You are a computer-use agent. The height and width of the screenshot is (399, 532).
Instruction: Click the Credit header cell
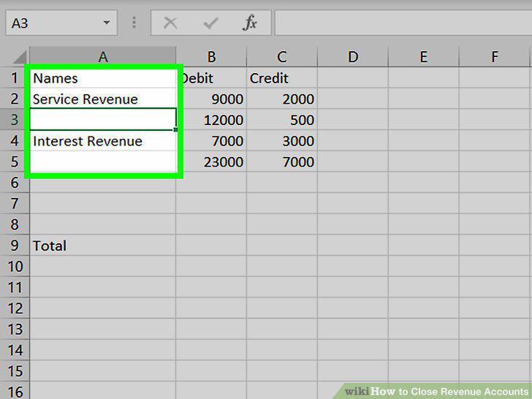[x=282, y=78]
